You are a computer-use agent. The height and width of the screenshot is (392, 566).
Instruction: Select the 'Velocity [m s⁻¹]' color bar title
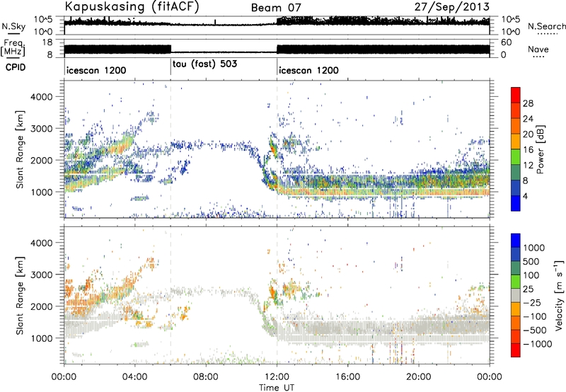pyautogui.click(x=559, y=295)
